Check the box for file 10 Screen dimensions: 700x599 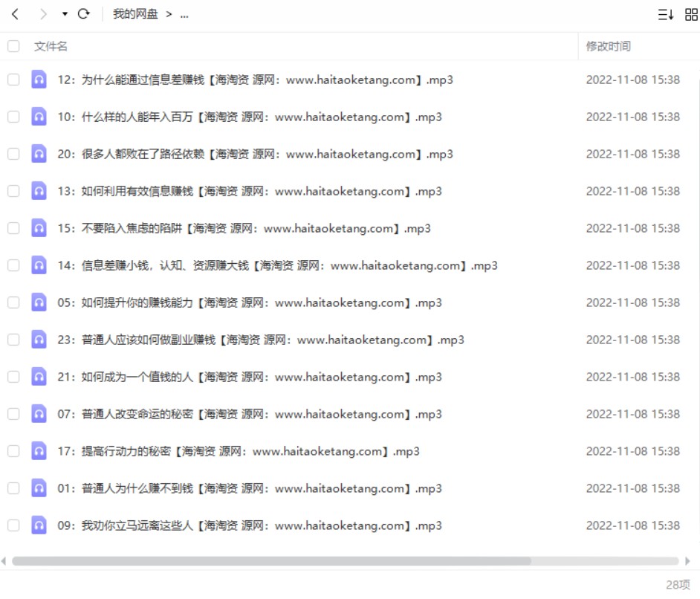point(13,117)
